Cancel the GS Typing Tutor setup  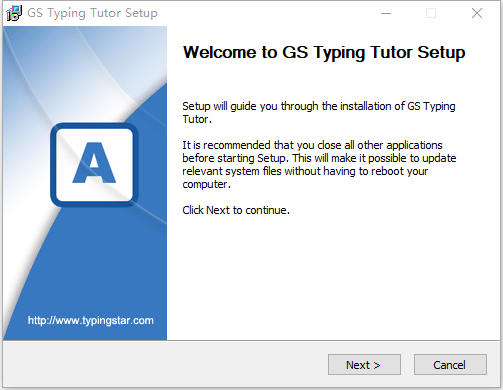450,365
